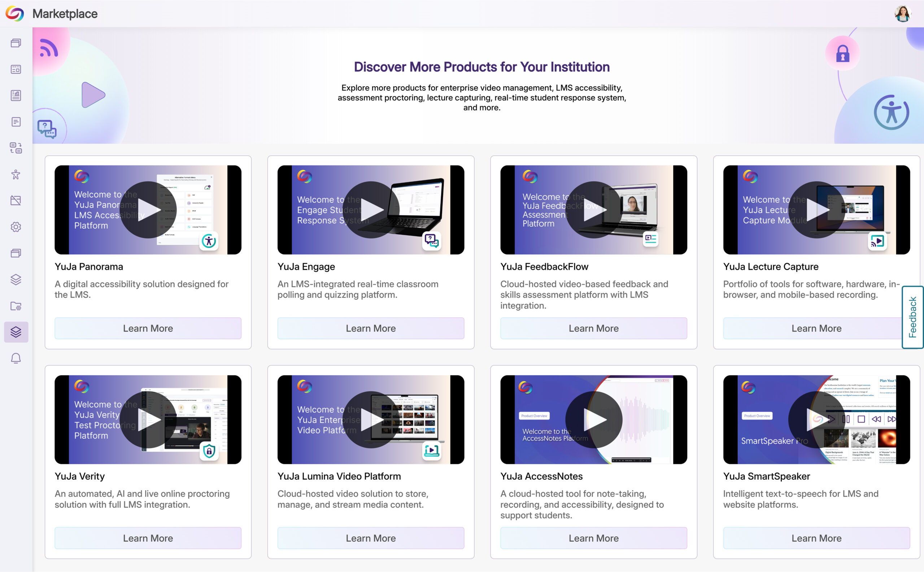
Task: Play the YuJa SmartSpeaker overview video
Action: click(816, 420)
